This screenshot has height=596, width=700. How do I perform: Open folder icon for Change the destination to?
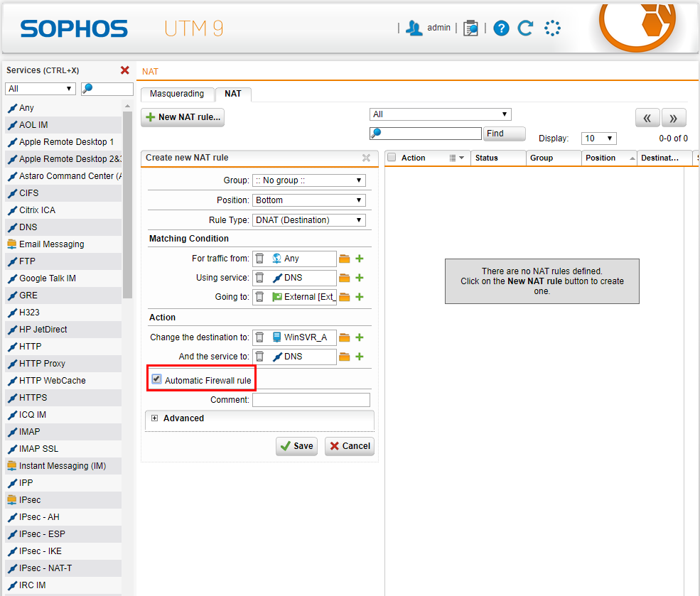344,337
